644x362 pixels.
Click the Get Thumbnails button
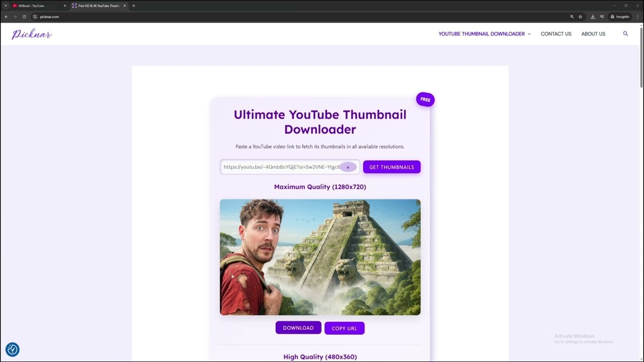click(x=391, y=167)
